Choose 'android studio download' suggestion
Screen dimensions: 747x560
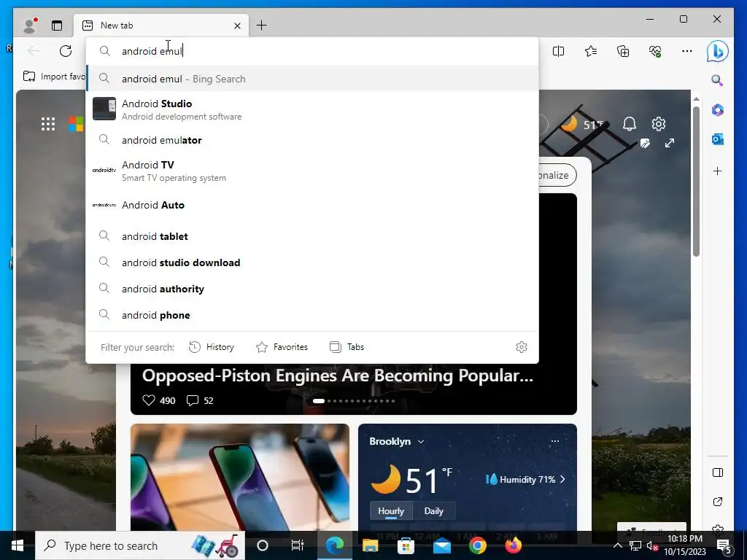(x=312, y=262)
